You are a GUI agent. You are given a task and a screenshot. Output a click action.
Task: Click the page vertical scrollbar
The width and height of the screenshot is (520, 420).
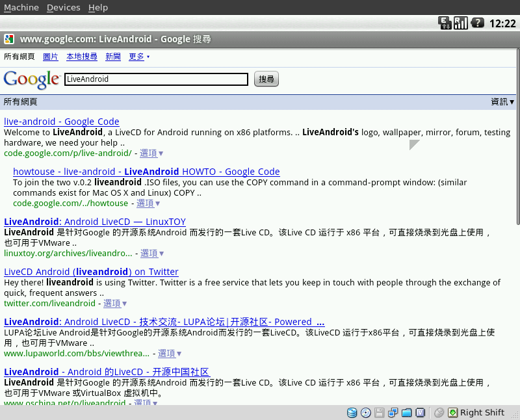coord(517,137)
